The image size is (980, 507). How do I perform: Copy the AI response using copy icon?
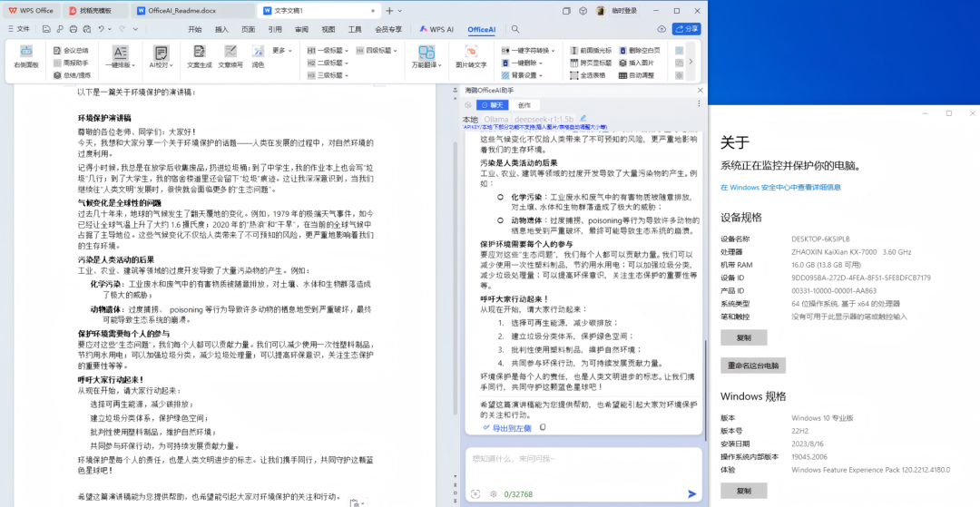pyautogui.click(x=543, y=427)
